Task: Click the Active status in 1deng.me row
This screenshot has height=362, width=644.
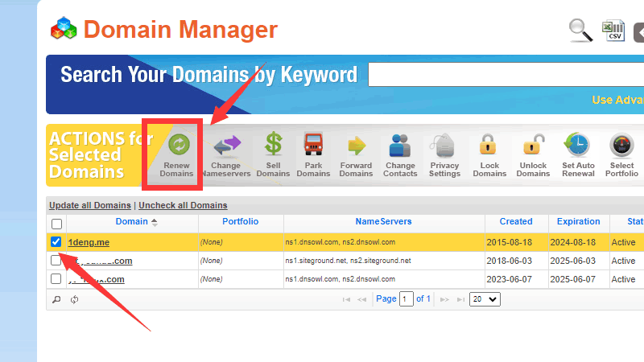Action: pos(623,242)
